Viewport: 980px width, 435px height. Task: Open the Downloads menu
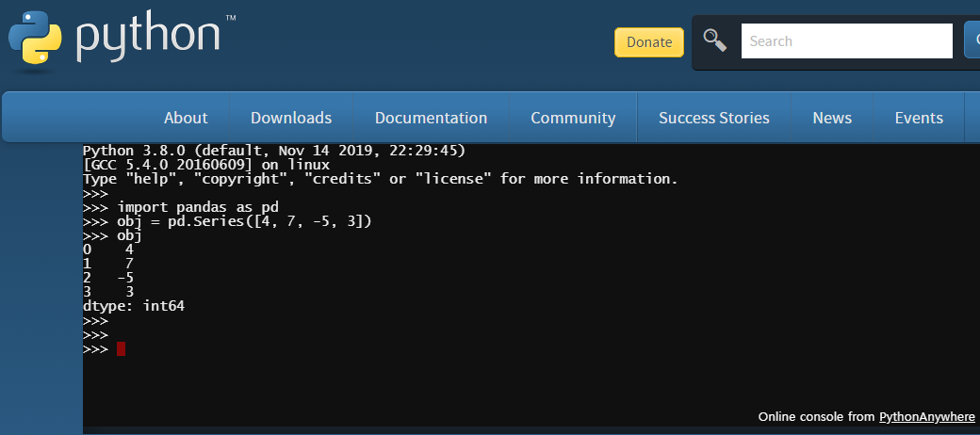point(290,118)
